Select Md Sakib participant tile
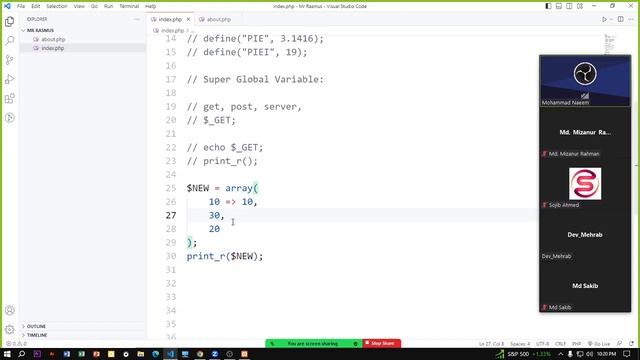Viewport: 640px width, 360px height. click(585, 286)
